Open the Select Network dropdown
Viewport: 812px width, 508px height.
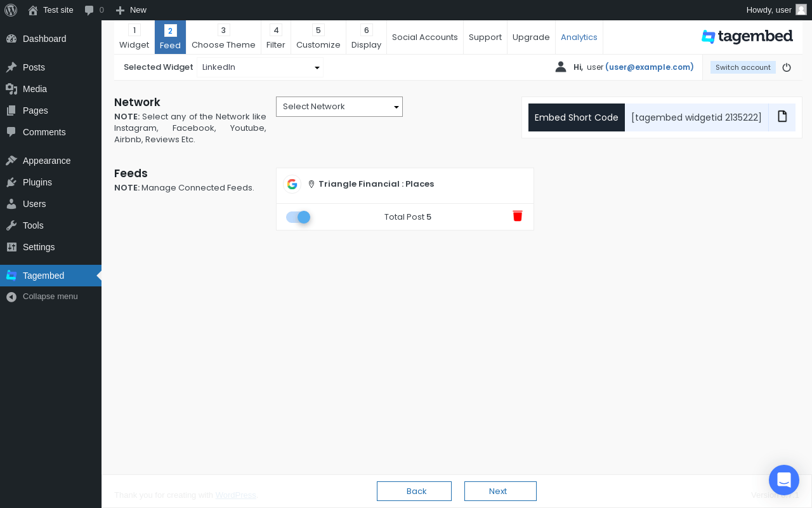point(339,107)
